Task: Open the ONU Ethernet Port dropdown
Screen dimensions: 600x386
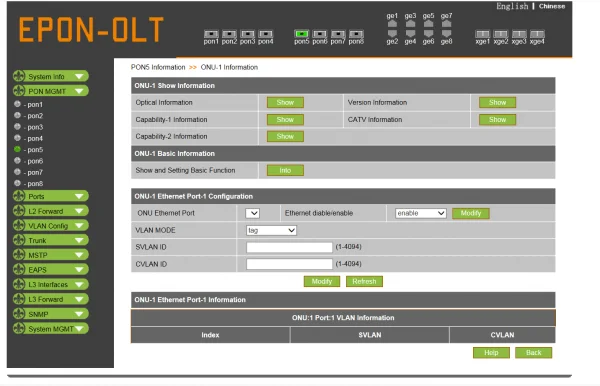Action: click(253, 213)
